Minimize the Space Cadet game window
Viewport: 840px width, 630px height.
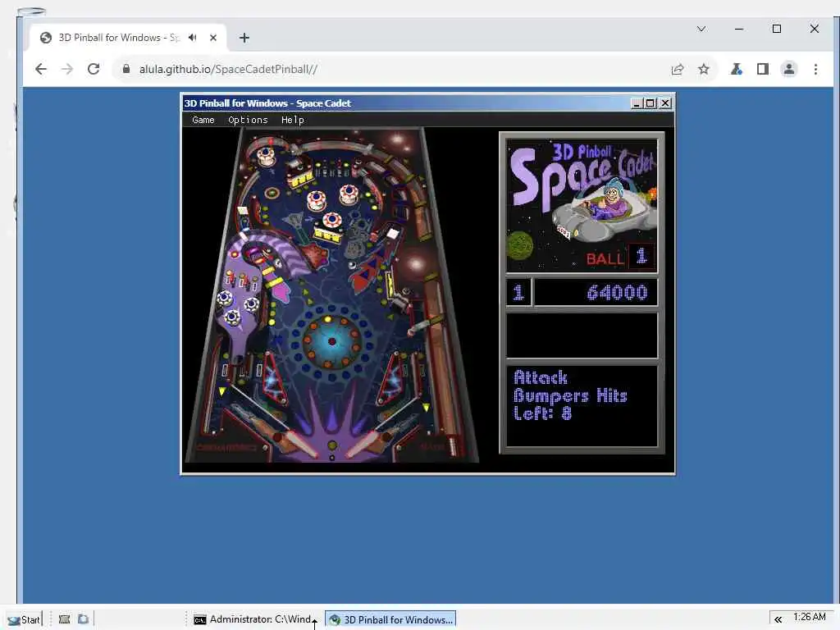click(636, 103)
